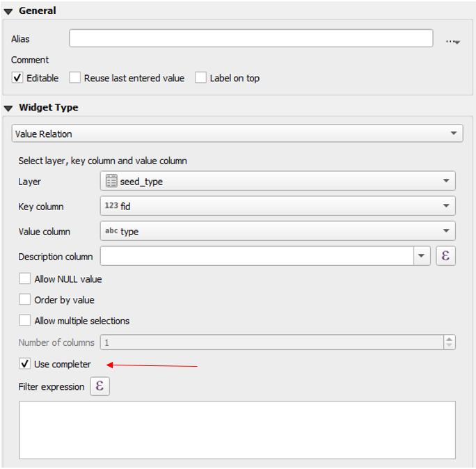Open Alias data-defined override menu
Screen dimensions: 476x469
coord(453,41)
